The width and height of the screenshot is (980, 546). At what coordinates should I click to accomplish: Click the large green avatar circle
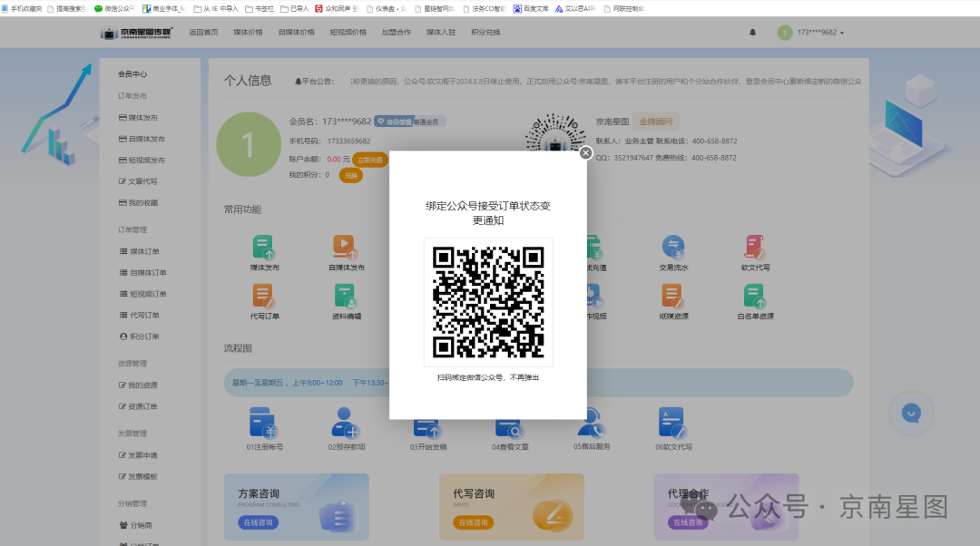(x=249, y=144)
